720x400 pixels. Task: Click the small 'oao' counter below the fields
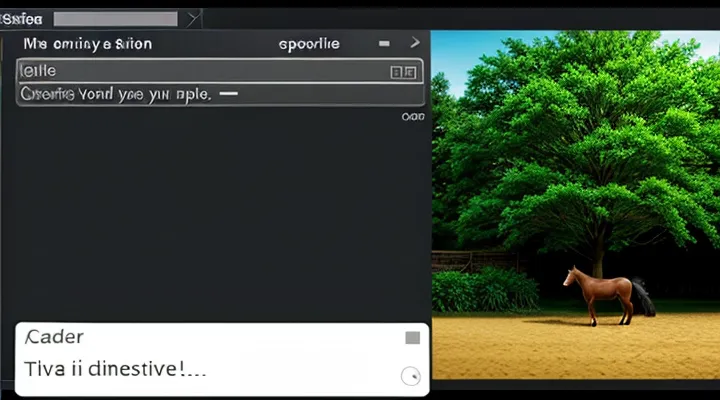click(412, 116)
